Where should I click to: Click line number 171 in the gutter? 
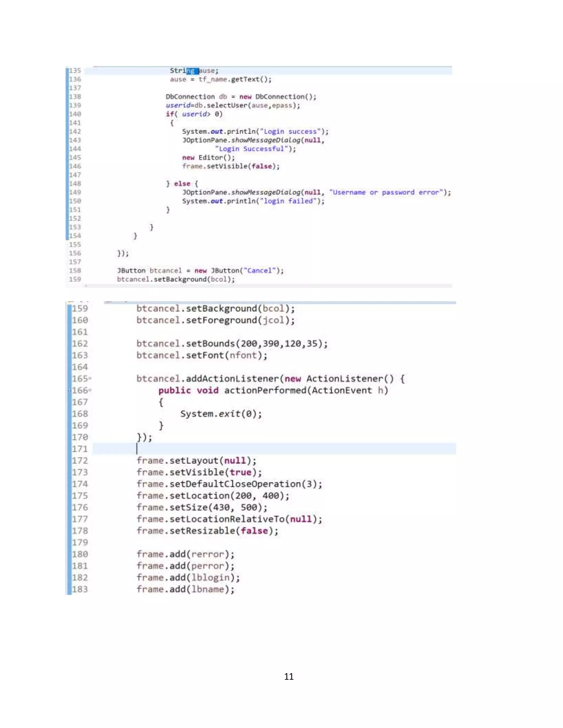(x=80, y=449)
